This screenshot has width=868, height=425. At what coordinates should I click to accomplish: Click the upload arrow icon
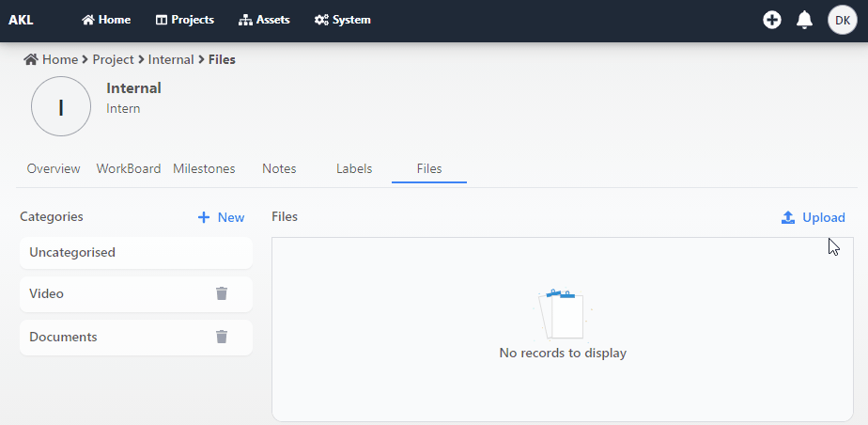point(788,218)
